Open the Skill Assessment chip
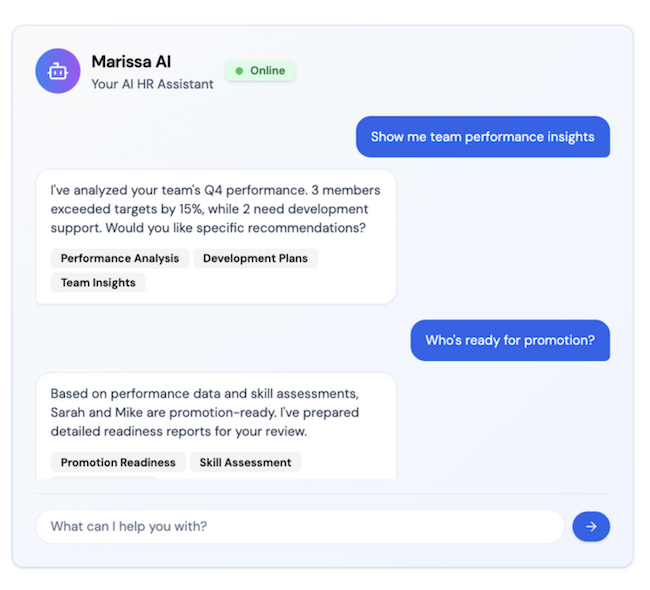This screenshot has height=590, width=650. tap(245, 462)
